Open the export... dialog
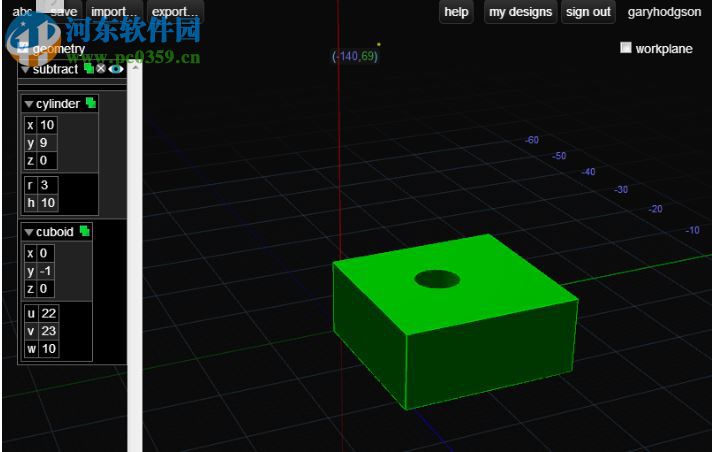Viewport: 712px width, 452px height. point(175,12)
